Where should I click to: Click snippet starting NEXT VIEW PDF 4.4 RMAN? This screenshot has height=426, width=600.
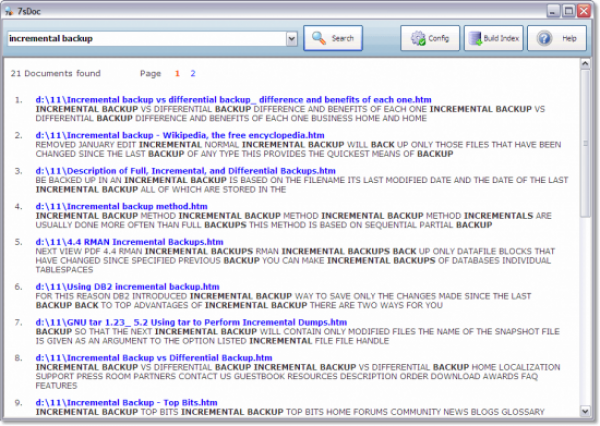coord(295,261)
